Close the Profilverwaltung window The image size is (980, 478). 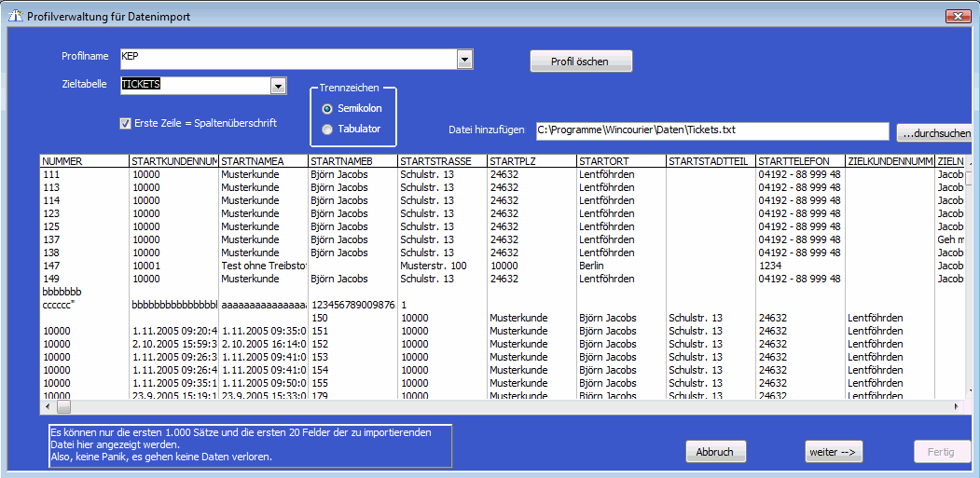[958, 15]
